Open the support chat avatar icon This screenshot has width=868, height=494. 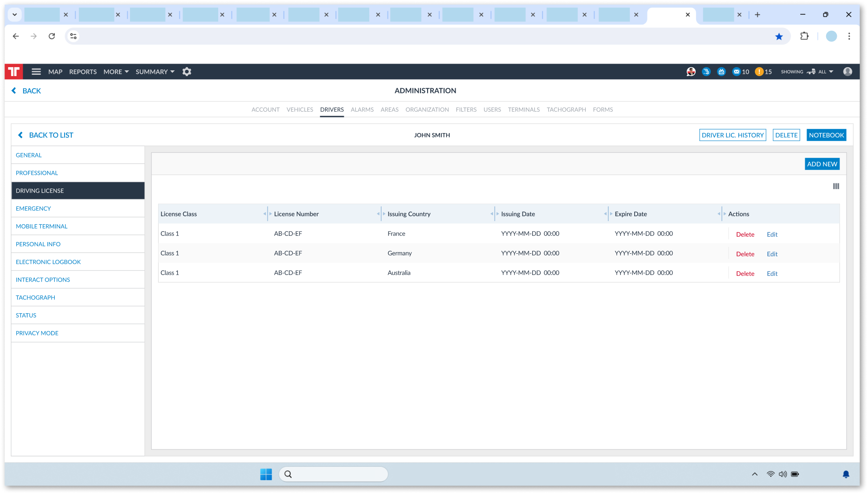click(691, 72)
